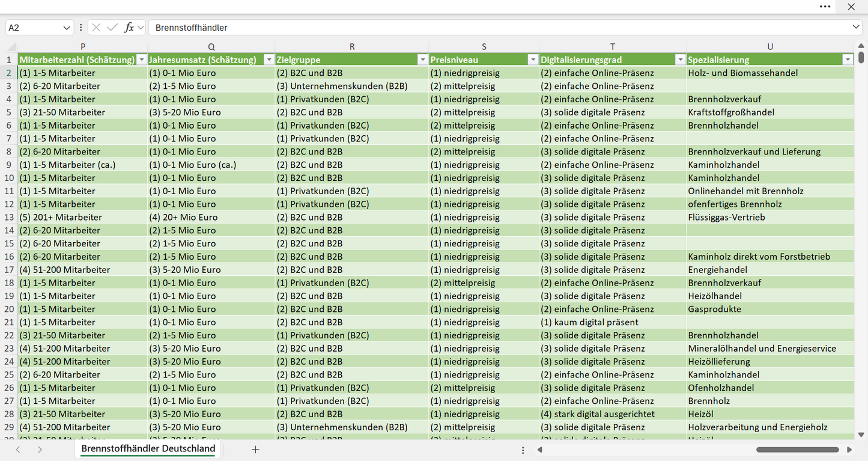Select the Brennstoffhändler Deutschland sheet tab
The height and width of the screenshot is (461, 868).
point(148,449)
